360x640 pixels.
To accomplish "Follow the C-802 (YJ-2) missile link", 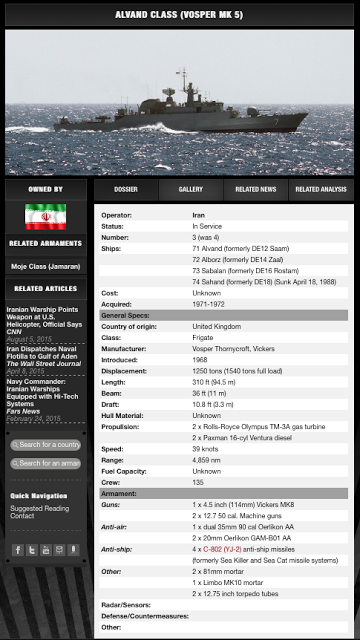I will coord(222,549).
